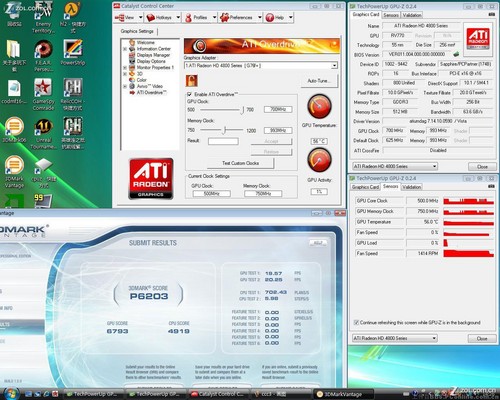500x400 pixels.
Task: Click the Overdrive unlock padlock icon
Action: click(191, 81)
